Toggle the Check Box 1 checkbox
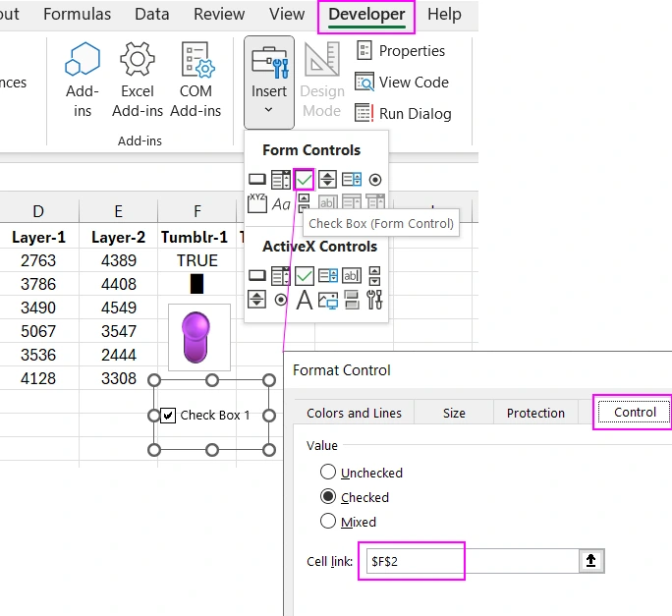Image resolution: width=672 pixels, height=616 pixels. [x=168, y=416]
